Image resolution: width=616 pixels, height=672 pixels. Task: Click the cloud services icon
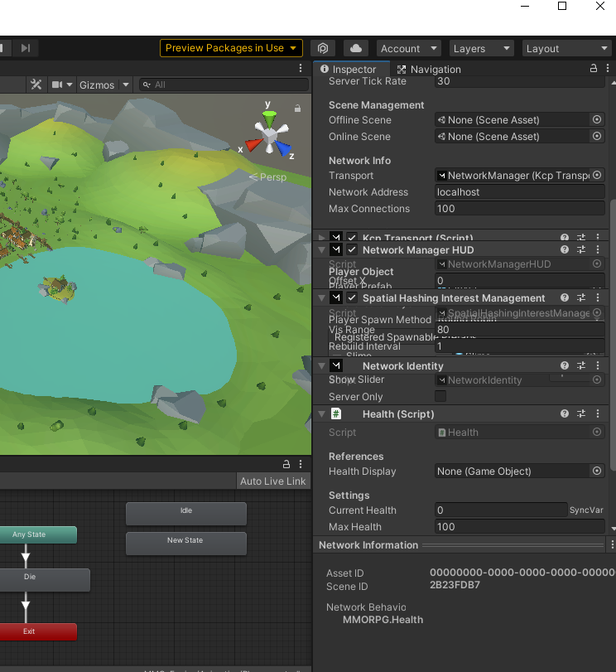[355, 48]
